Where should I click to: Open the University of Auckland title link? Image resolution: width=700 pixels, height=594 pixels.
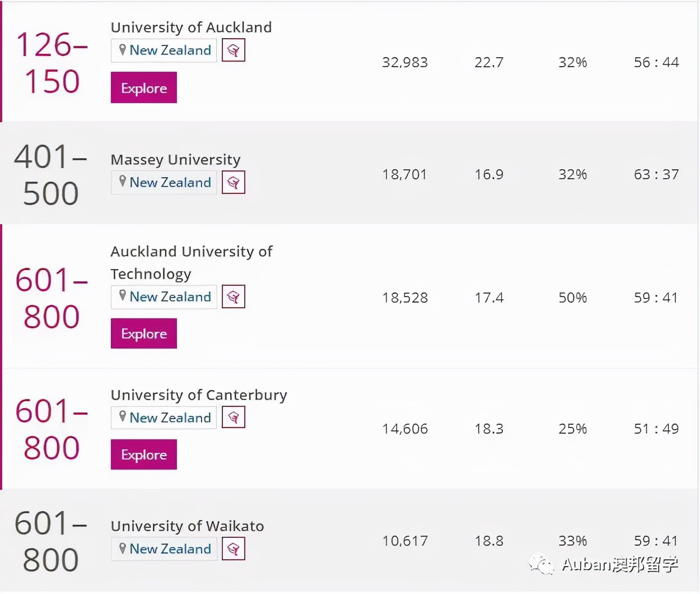[x=191, y=27]
